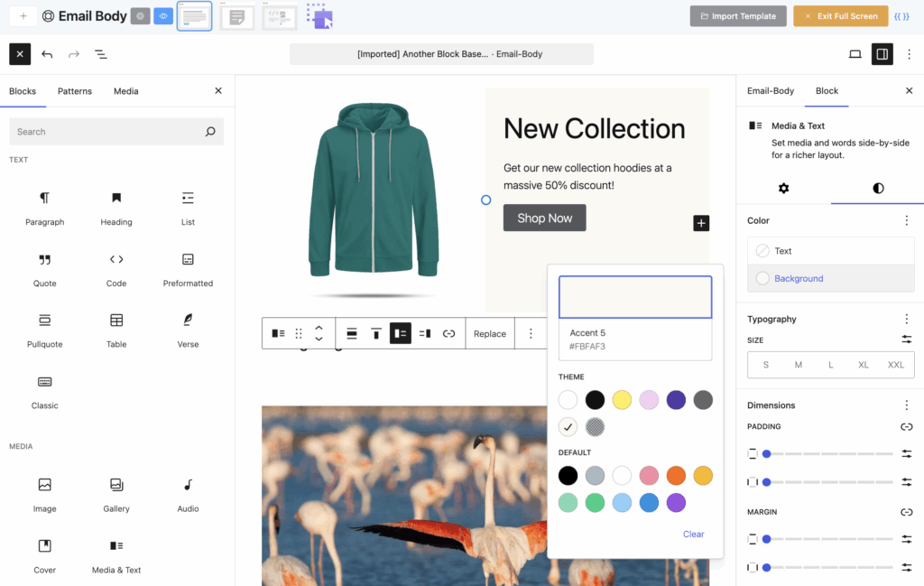Open block Settings gear tab

pos(783,188)
